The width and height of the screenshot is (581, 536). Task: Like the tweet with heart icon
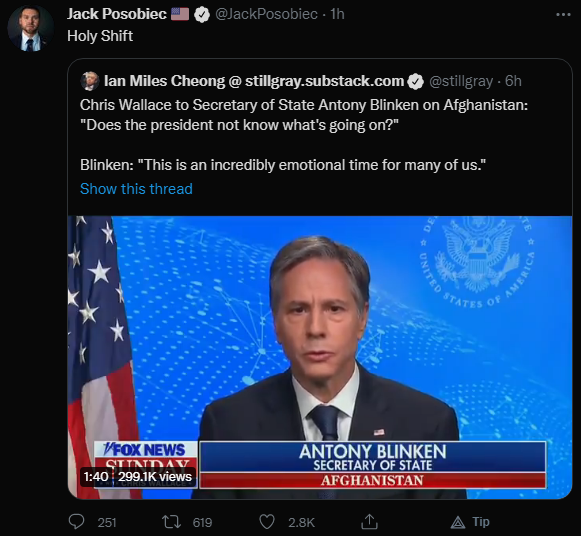266,522
